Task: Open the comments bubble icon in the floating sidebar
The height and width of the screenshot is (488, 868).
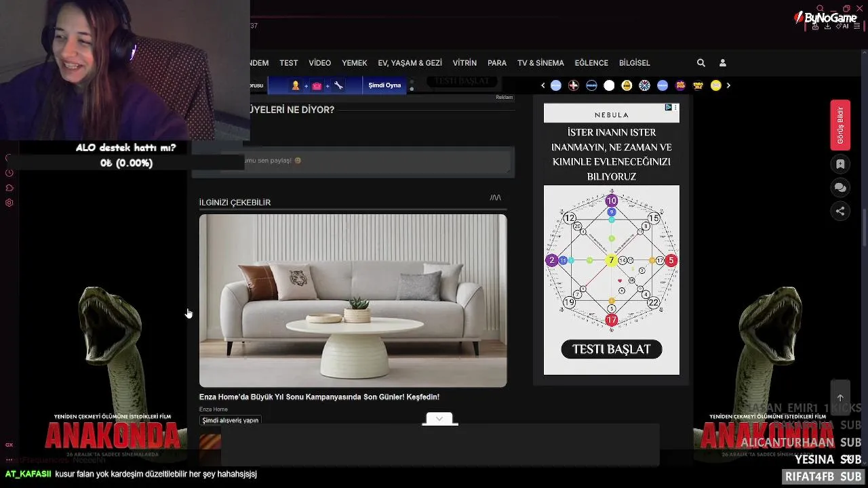Action: click(x=840, y=188)
